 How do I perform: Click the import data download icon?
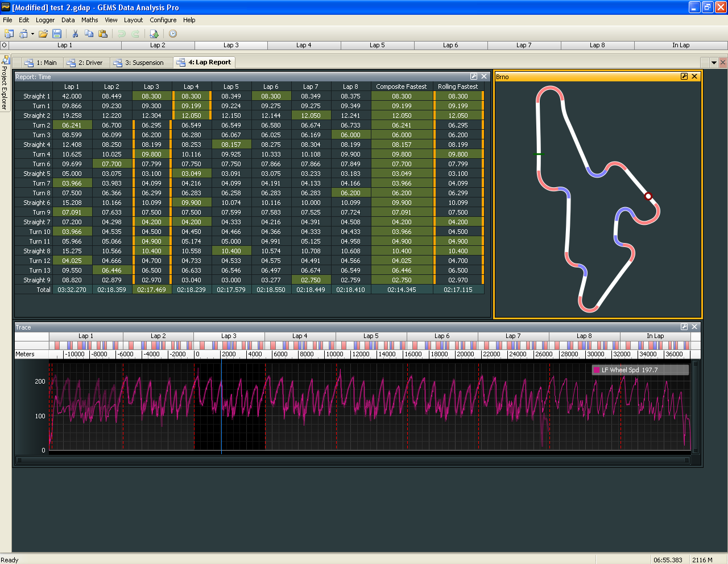(154, 34)
